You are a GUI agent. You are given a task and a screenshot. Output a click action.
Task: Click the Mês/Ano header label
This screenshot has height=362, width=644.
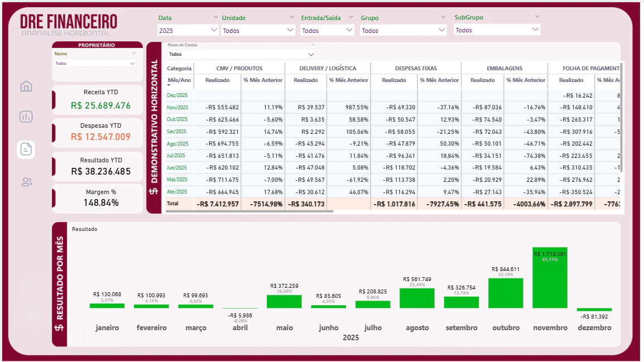tap(179, 80)
